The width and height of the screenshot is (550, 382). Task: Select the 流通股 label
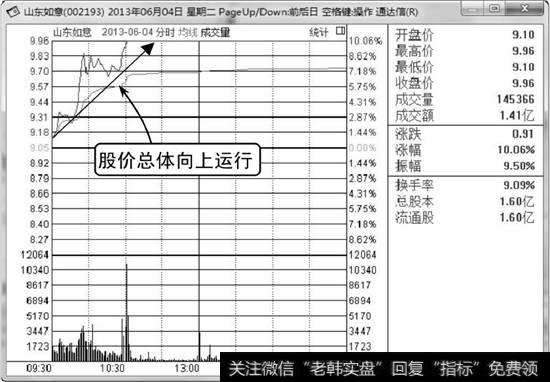click(x=414, y=217)
